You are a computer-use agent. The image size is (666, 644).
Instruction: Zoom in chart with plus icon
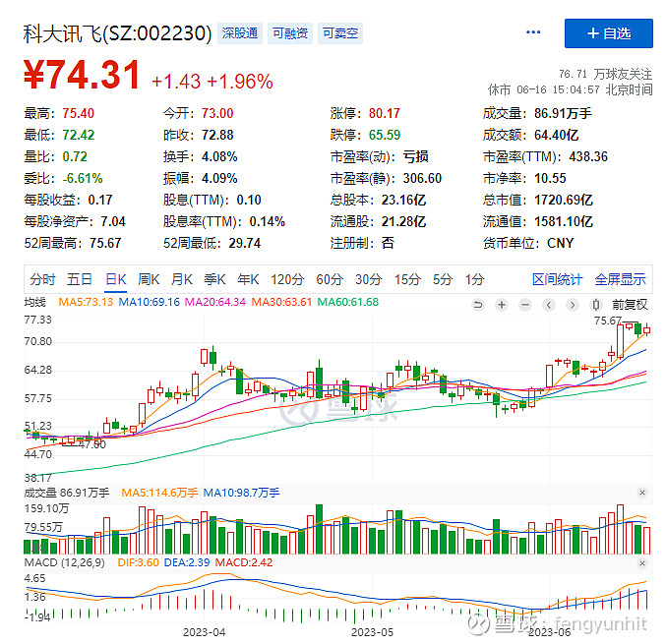(502, 305)
